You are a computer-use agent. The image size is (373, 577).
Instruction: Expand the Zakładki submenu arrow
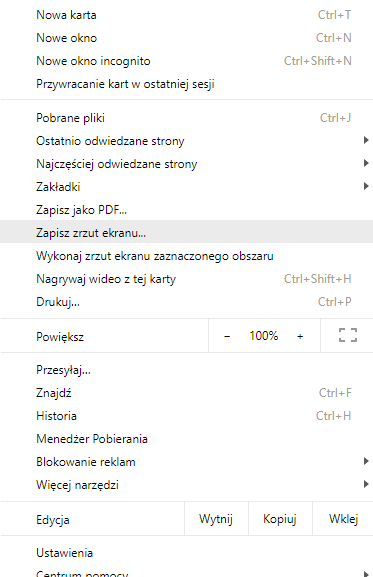pyautogui.click(x=366, y=186)
